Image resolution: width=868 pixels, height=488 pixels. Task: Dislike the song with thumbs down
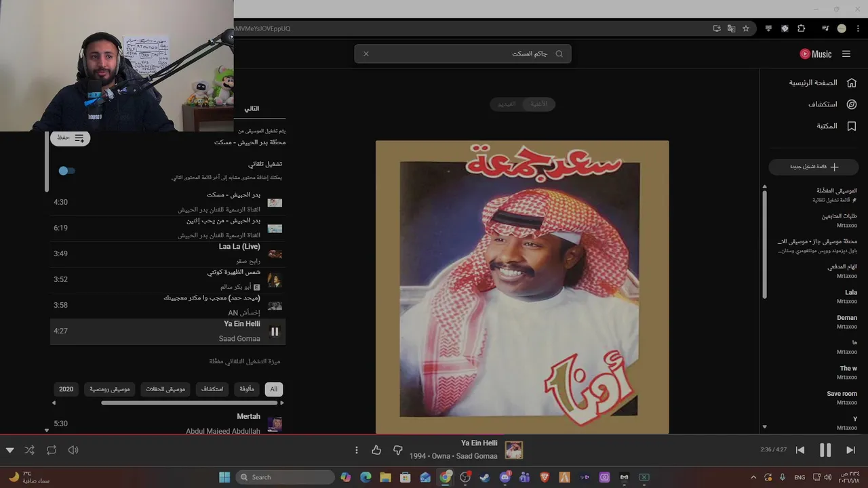pyautogui.click(x=398, y=450)
